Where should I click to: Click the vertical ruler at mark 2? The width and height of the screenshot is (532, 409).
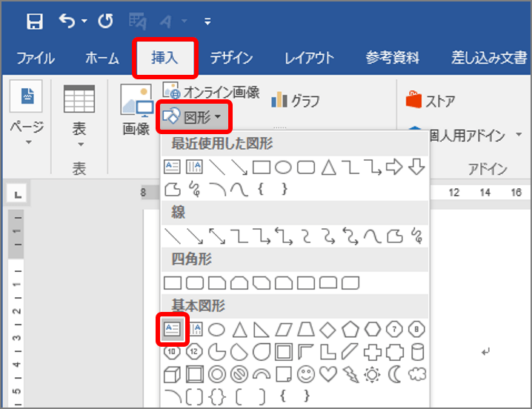click(16, 311)
